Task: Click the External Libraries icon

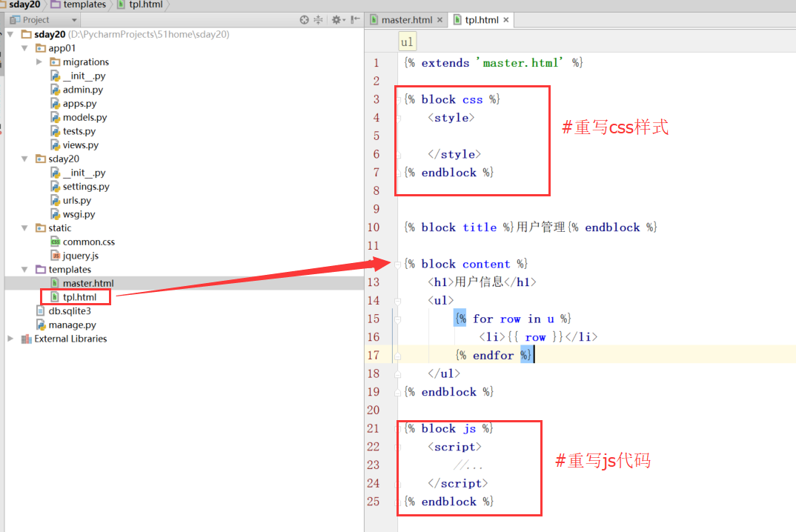Action: coord(27,339)
